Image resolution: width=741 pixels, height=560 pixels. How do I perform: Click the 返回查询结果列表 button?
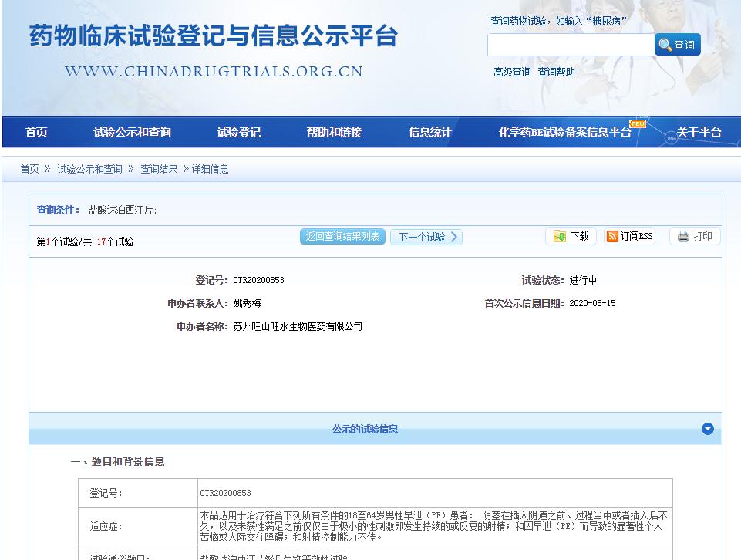[342, 237]
